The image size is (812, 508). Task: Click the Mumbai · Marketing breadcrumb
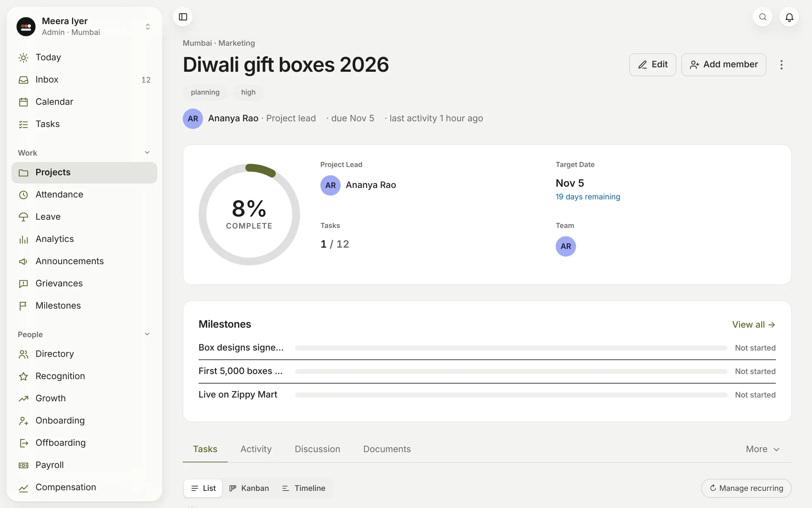[x=219, y=43]
